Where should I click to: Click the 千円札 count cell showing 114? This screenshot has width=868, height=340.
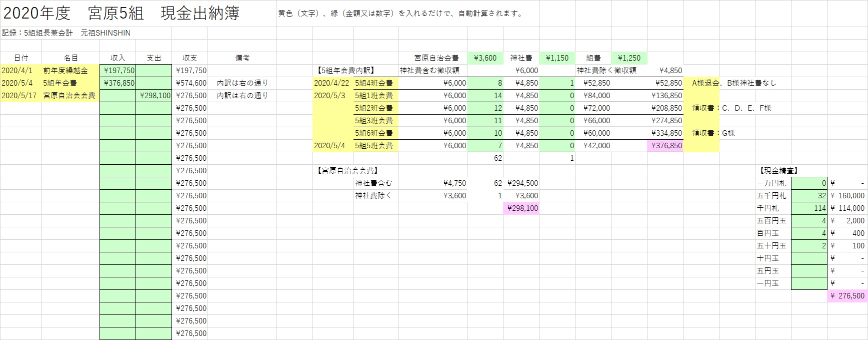[809, 208]
